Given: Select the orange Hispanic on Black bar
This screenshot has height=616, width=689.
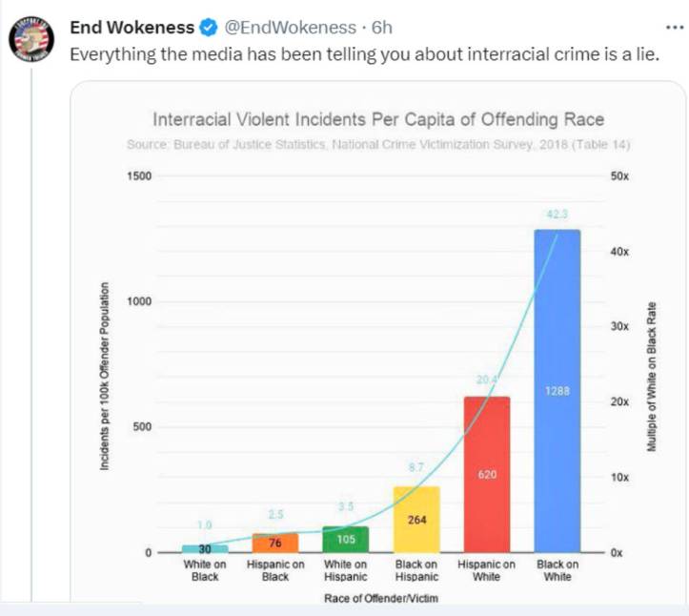Looking at the screenshot, I should [275, 544].
